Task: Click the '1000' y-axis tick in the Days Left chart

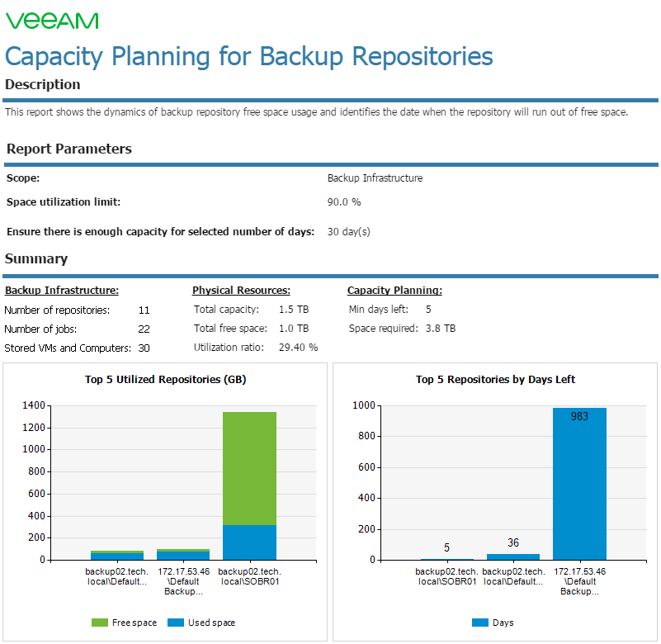Action: pyautogui.click(x=364, y=405)
